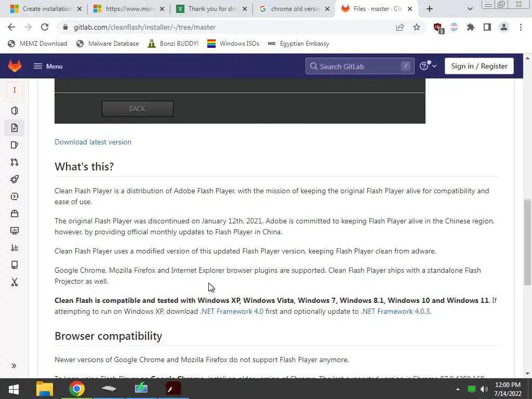Switch to https://www.micr tab
This screenshot has height=399, width=532.
pyautogui.click(x=130, y=9)
